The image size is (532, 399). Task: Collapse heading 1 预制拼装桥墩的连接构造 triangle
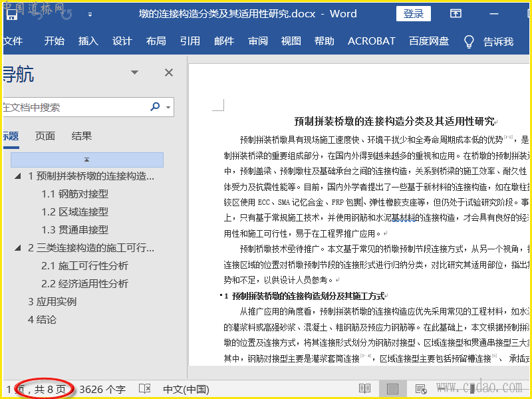(18, 176)
